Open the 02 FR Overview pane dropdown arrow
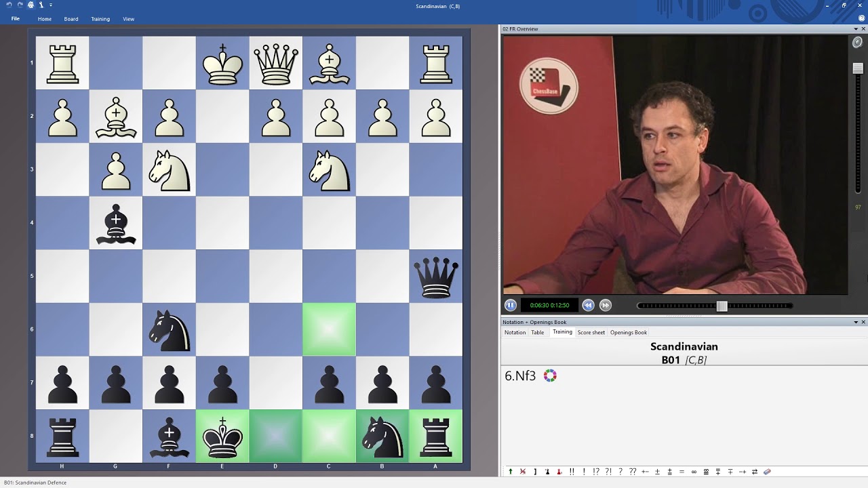Image resolution: width=868 pixels, height=488 pixels. click(x=856, y=29)
